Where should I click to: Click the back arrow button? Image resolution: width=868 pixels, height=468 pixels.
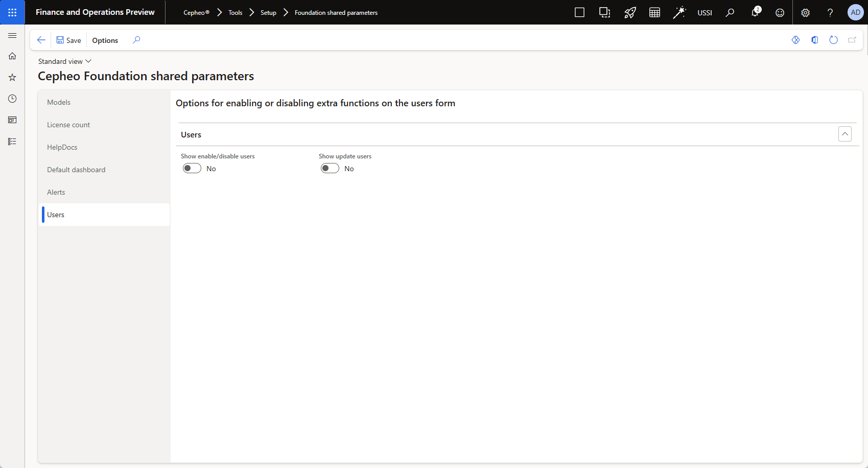pos(41,40)
